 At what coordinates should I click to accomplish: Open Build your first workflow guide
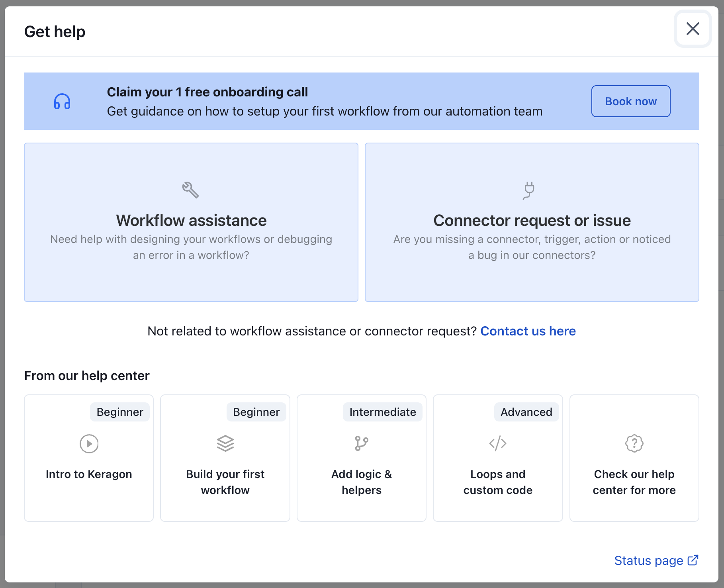pyautogui.click(x=225, y=482)
